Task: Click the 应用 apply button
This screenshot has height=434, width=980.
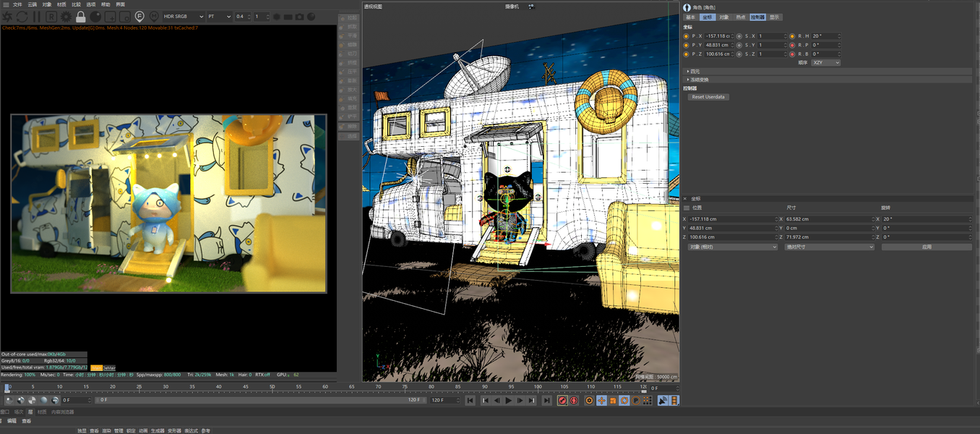Action: 927,247
